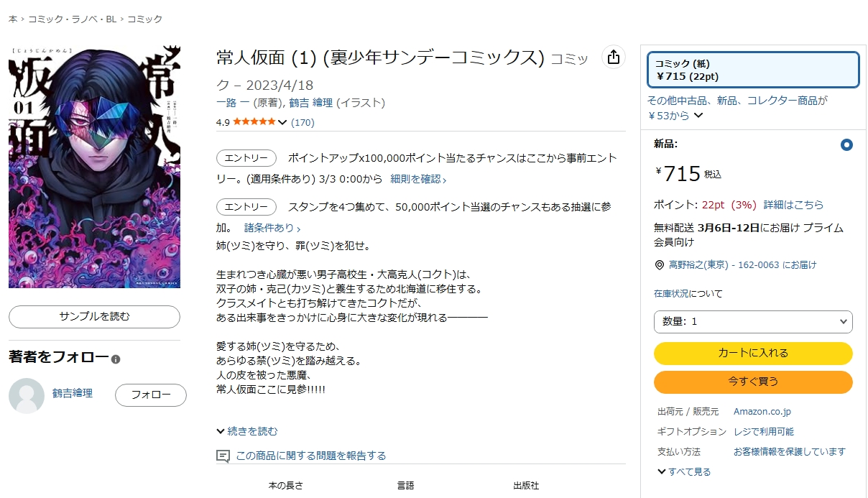Expand すべて見る details section
Viewport: 868px width, 498px height.
683,471
